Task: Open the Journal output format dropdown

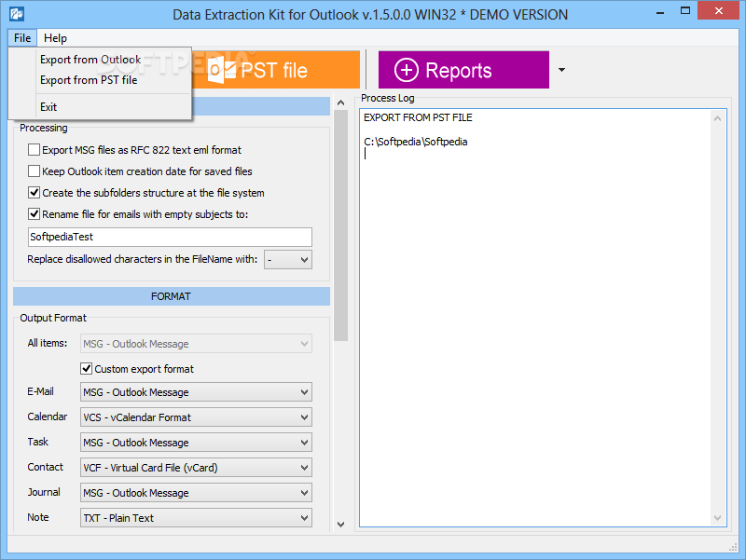Action: 196,493
